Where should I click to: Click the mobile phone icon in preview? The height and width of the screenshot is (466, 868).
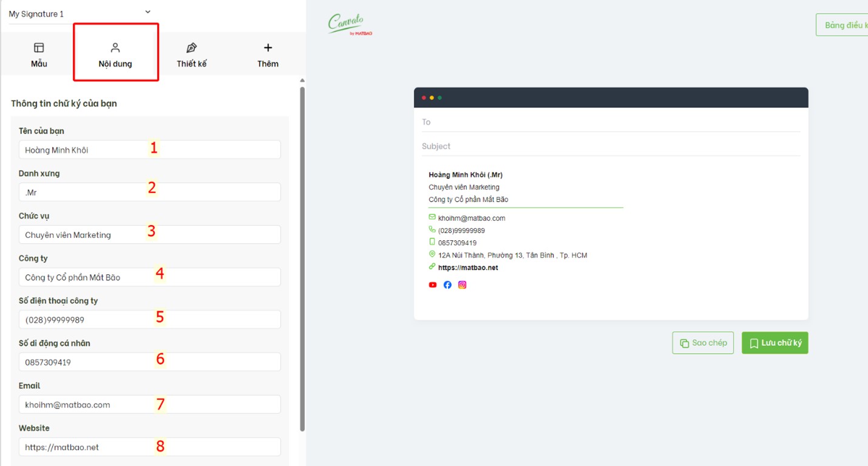432,241
